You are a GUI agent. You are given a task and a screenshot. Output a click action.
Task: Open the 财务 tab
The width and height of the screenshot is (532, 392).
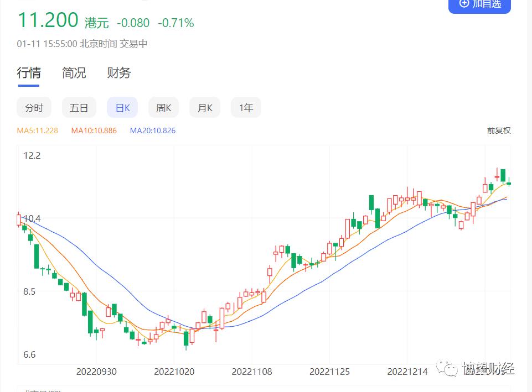119,73
